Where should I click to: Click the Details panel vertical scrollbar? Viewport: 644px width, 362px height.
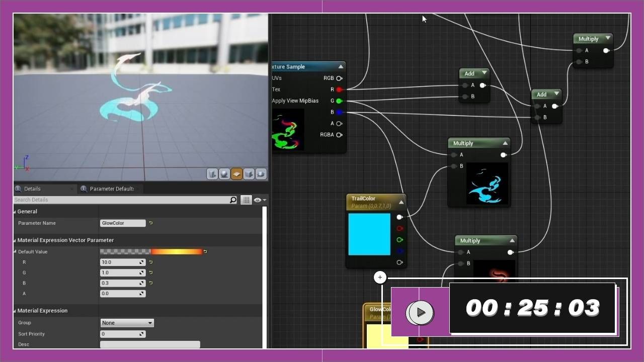(264, 277)
